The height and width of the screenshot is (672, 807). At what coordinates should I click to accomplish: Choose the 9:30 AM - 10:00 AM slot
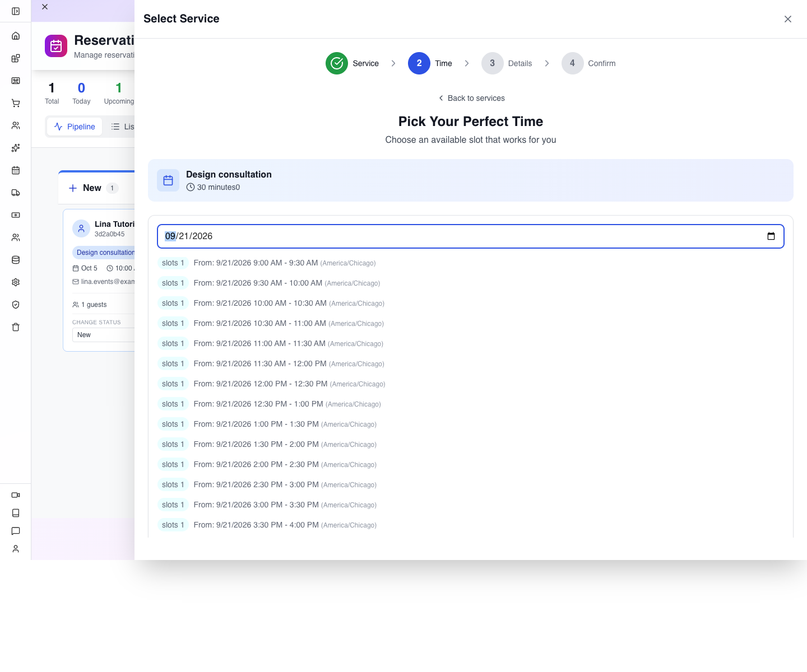click(x=269, y=283)
